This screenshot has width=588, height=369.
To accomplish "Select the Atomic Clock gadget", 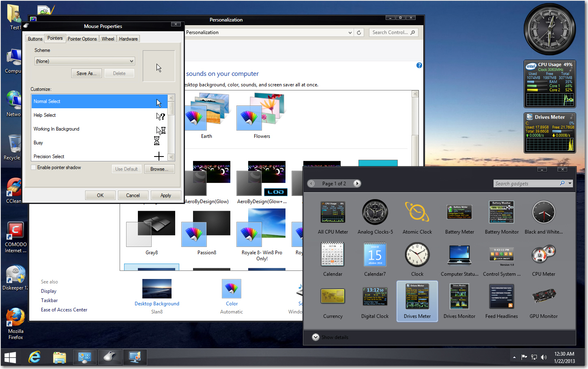I will click(x=417, y=212).
